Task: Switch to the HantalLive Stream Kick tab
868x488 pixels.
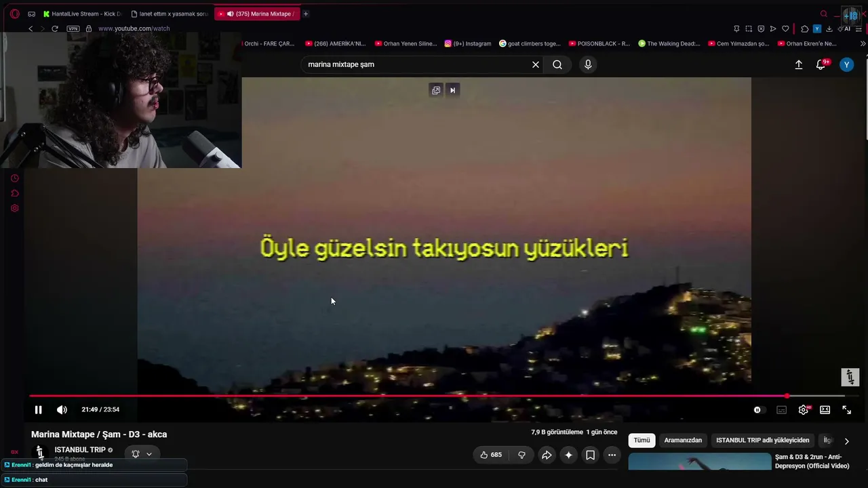Action: [x=81, y=14]
